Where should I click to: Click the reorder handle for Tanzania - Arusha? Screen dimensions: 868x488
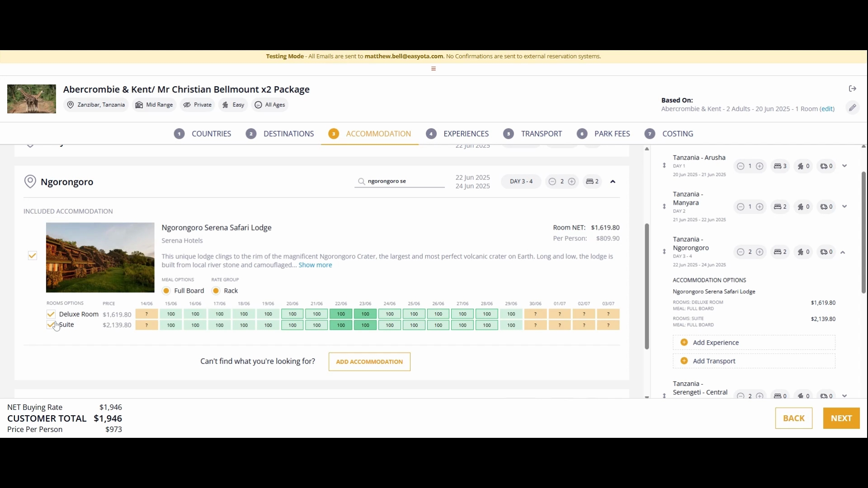click(664, 166)
